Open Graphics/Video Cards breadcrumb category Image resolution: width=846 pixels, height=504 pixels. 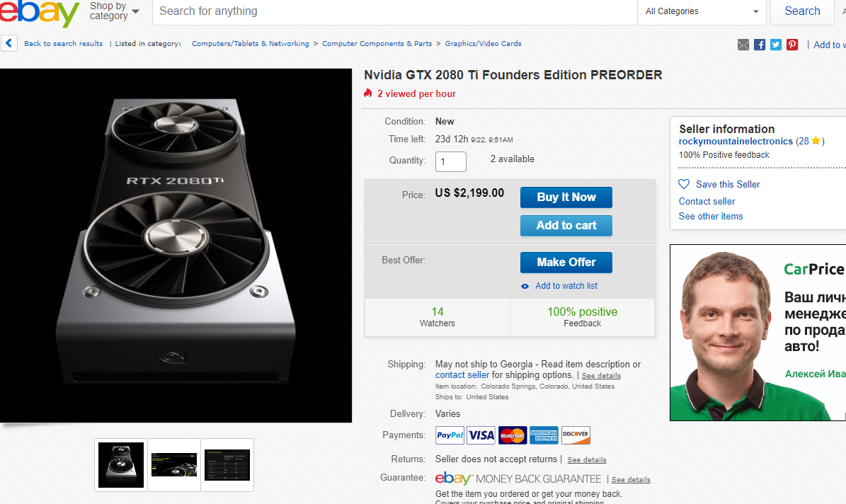[x=483, y=44]
